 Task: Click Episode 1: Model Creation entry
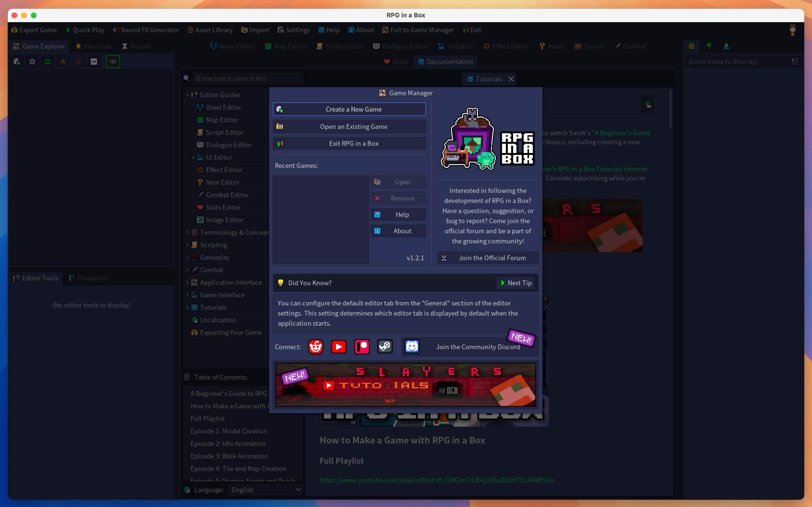[x=229, y=431]
